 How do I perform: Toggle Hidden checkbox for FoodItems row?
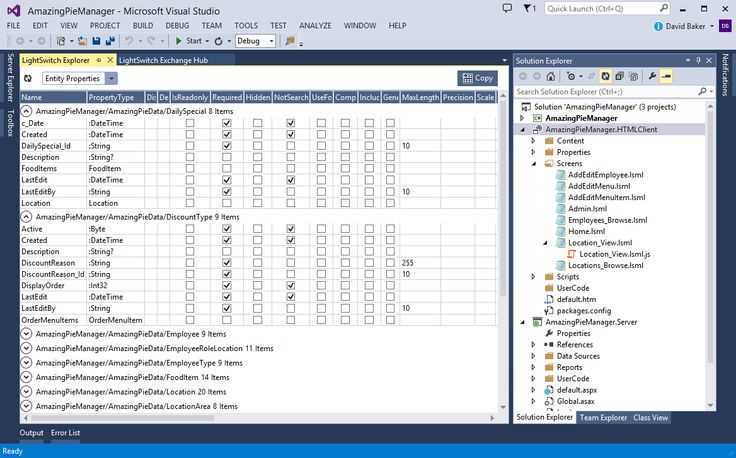tap(257, 168)
